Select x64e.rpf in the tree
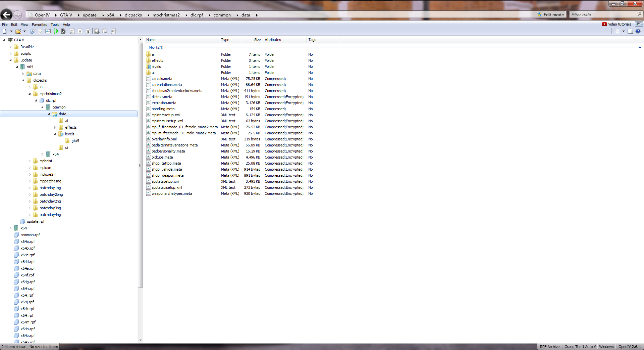 28,268
